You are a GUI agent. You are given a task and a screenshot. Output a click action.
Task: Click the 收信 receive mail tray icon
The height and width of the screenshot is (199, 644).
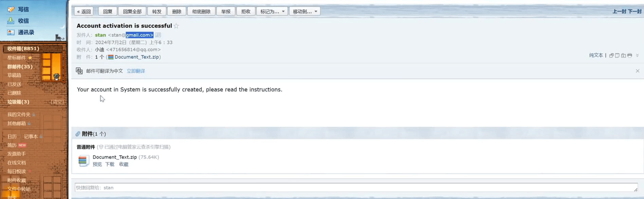pyautogui.click(x=11, y=21)
